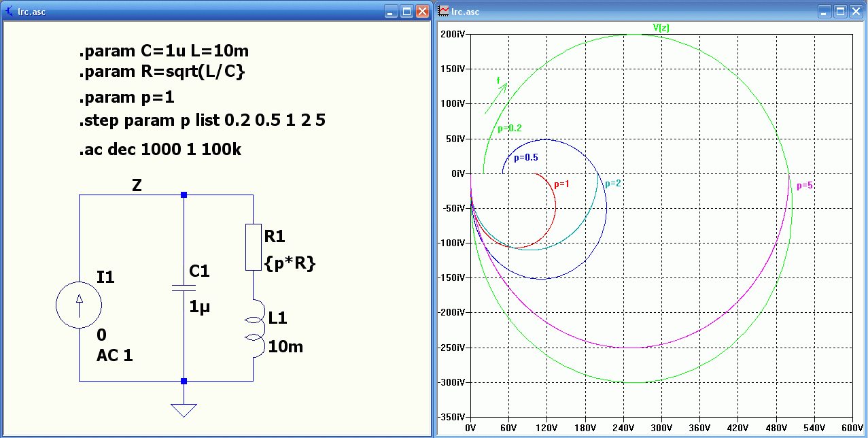Screen dimensions: 868x438
Task: Select the current source I1 symbol
Action: (x=79, y=305)
